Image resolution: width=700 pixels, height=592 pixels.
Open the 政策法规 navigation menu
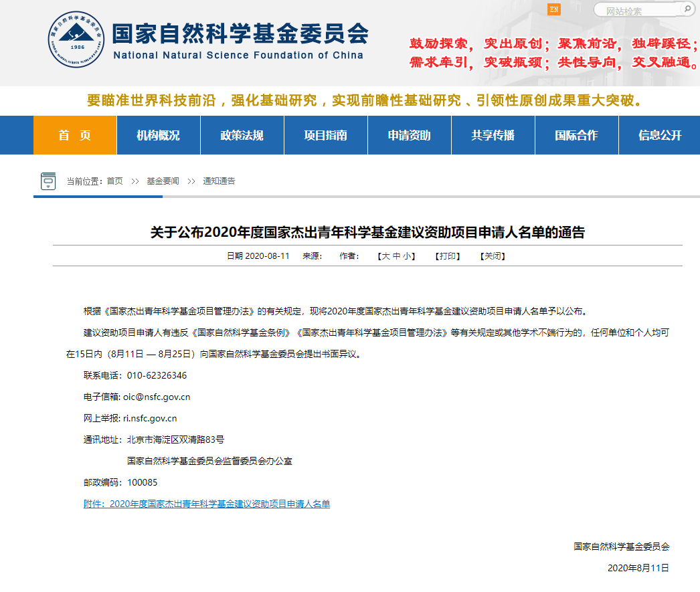242,134
